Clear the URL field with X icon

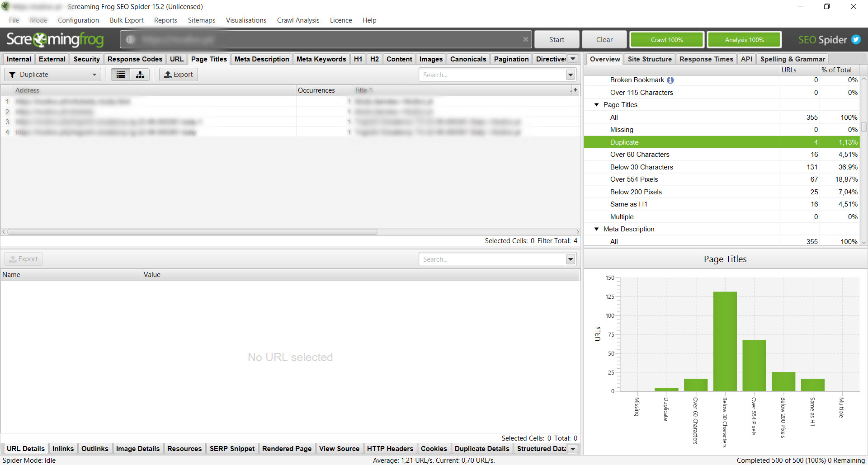525,40
